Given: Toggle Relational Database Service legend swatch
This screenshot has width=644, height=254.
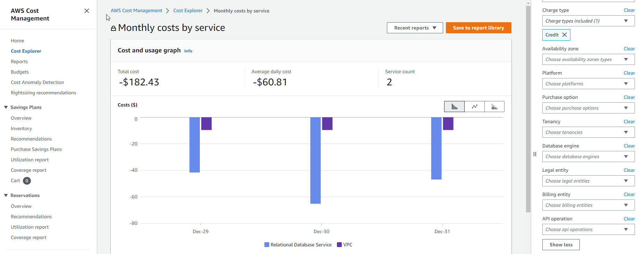Looking at the screenshot, I should [267, 245].
